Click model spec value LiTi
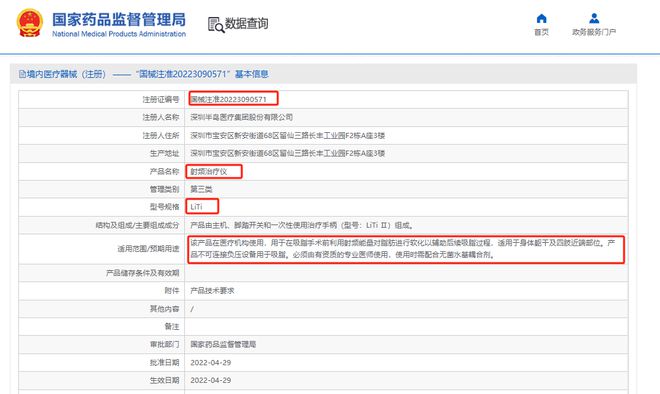660x394 pixels. [196, 207]
